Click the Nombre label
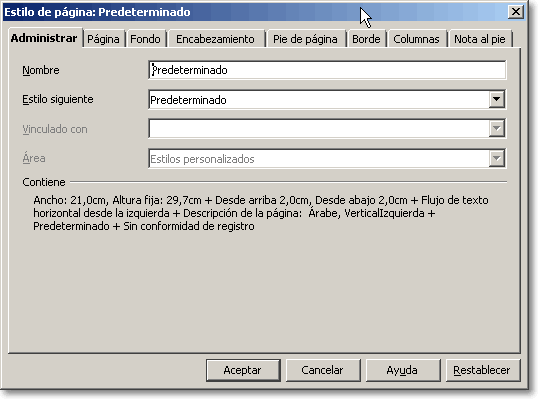This screenshot has width=538, height=399. [41, 70]
